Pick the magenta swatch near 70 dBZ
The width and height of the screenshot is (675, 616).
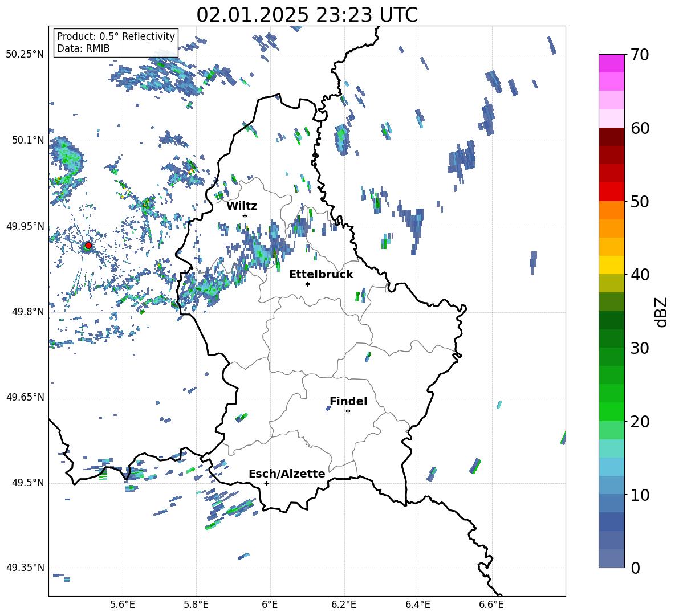612,63
